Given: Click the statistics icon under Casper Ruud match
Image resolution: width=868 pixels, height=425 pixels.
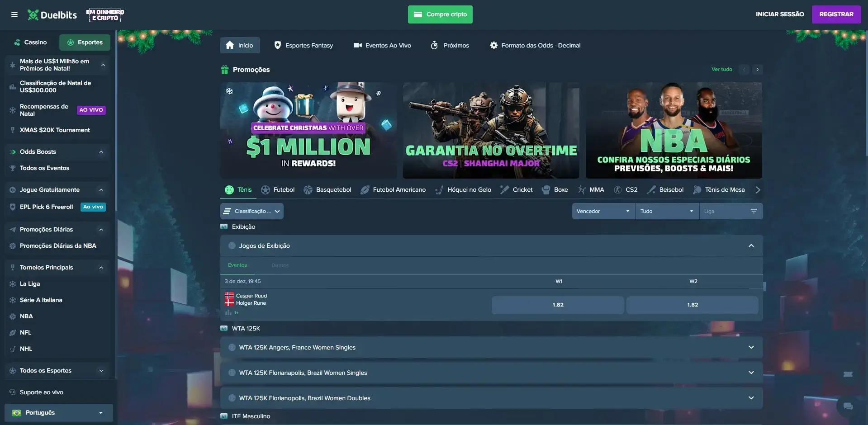Looking at the screenshot, I should click(x=228, y=312).
